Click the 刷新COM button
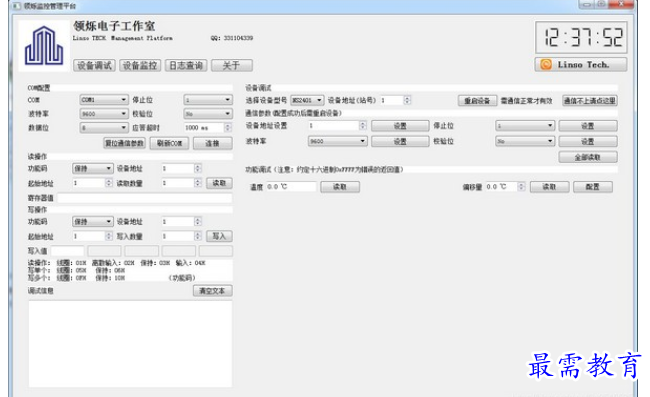Screen dimensions: 650x397 point(169,143)
